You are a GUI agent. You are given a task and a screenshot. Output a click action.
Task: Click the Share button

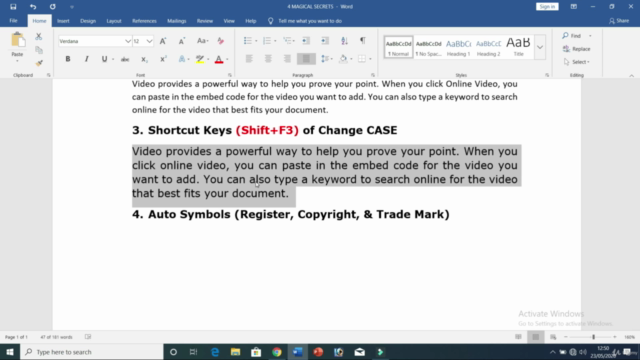[x=619, y=21]
